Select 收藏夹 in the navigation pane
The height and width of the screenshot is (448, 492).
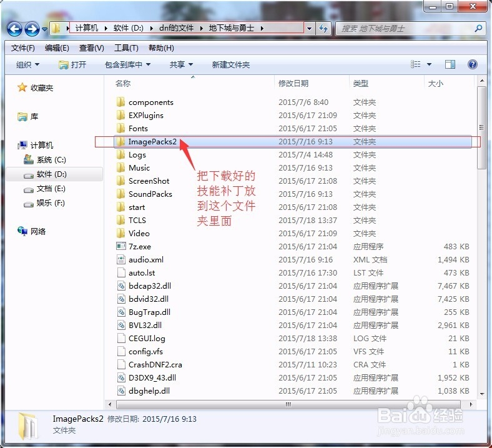pyautogui.click(x=35, y=87)
